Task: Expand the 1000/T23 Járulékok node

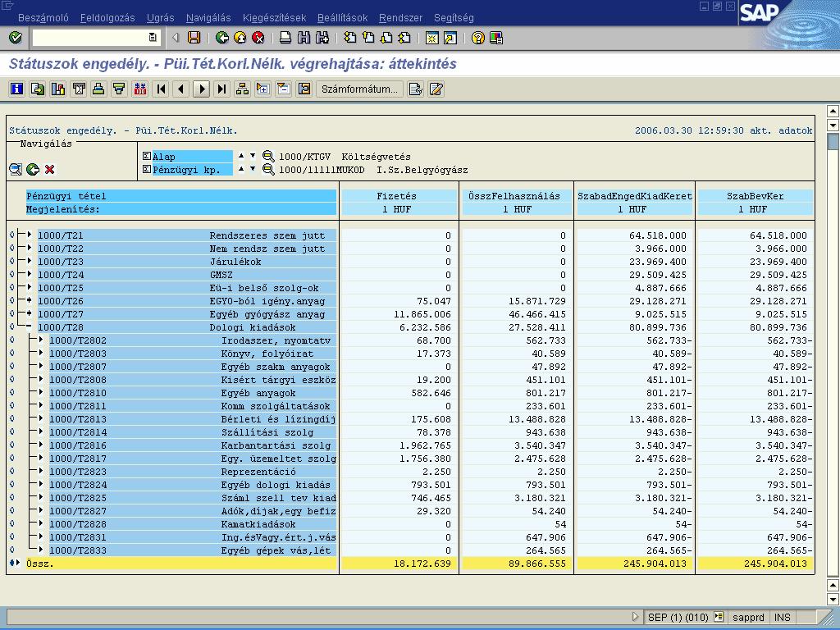Action: click(x=30, y=261)
